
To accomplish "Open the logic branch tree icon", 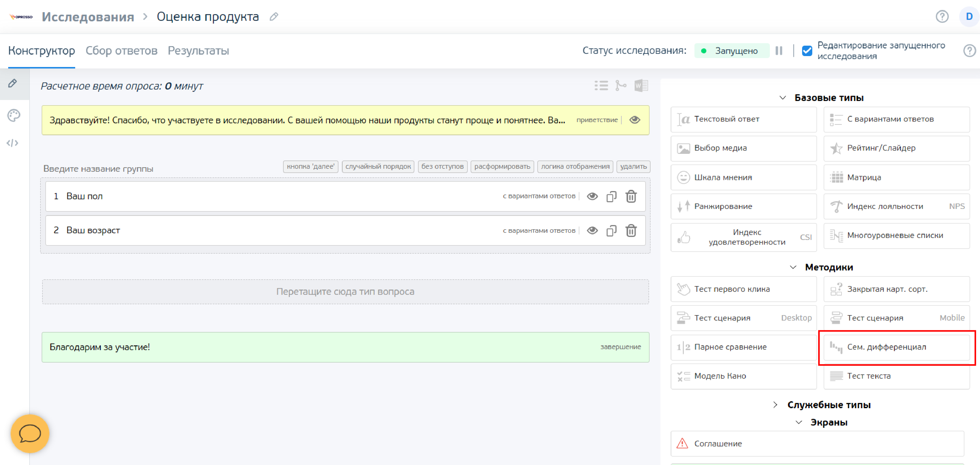I will pyautogui.click(x=621, y=86).
